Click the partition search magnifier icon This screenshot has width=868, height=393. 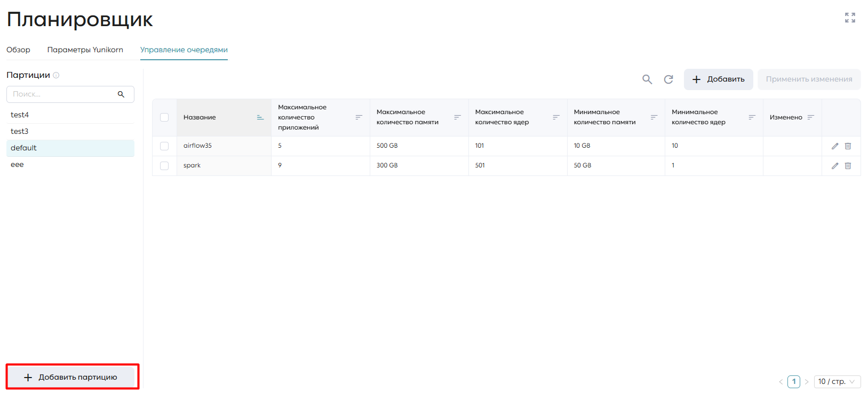coord(121,94)
